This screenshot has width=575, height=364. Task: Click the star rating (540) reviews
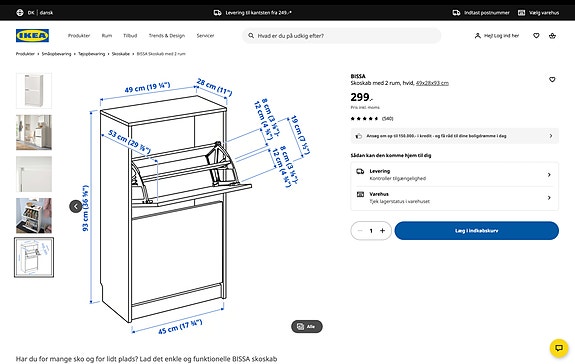click(x=372, y=118)
